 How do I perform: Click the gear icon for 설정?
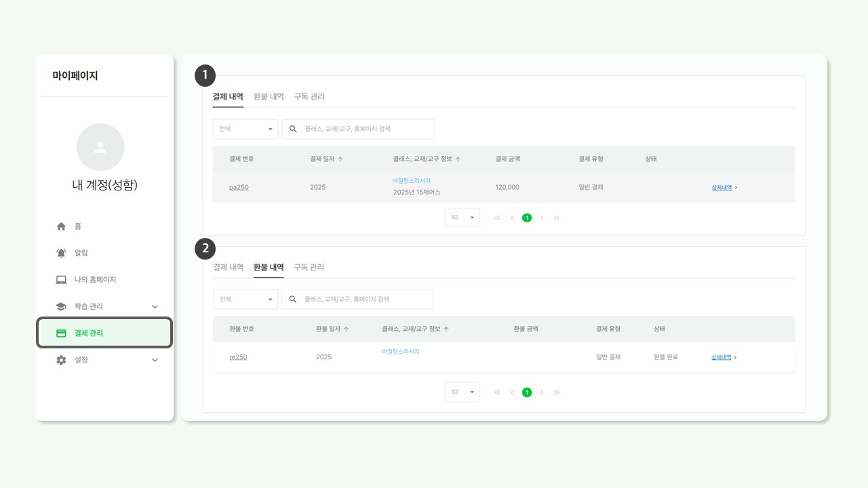tap(61, 360)
